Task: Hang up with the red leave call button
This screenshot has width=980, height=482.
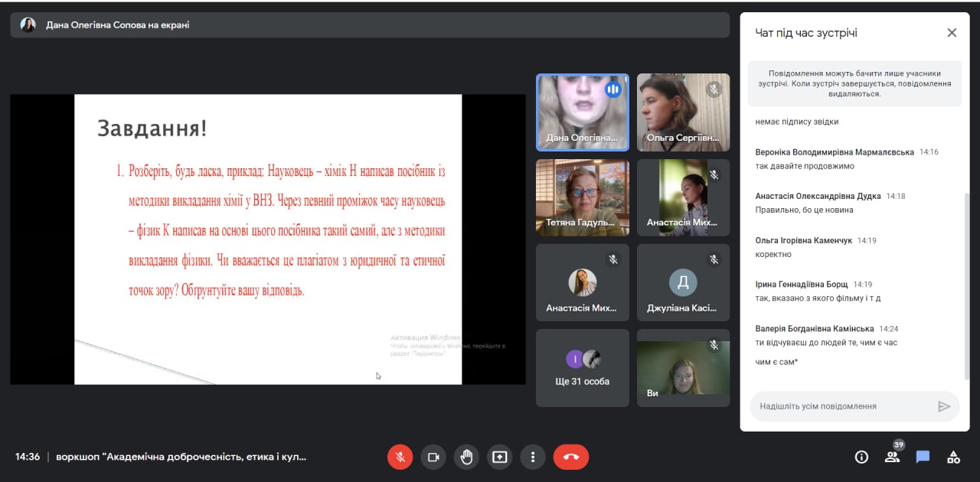Action: [571, 457]
